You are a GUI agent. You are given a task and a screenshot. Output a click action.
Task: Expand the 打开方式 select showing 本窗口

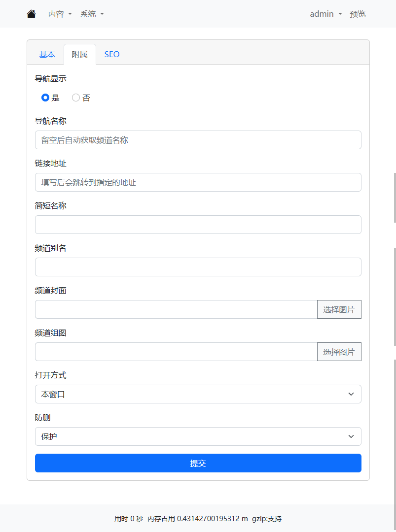pos(198,394)
